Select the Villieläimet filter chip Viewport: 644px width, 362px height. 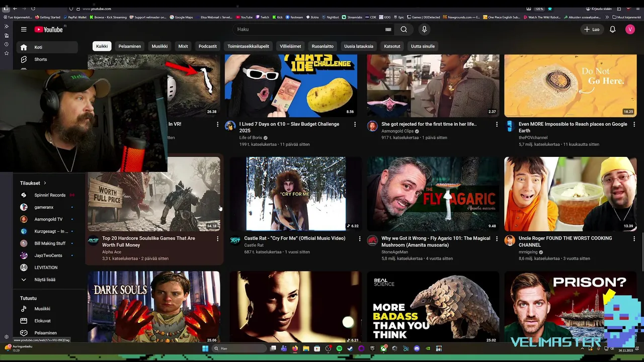290,46
